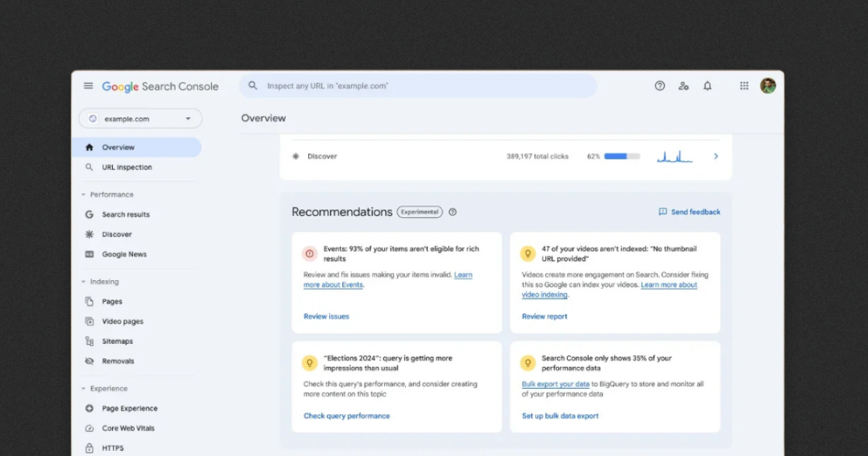The height and width of the screenshot is (456, 868).
Task: Open Bulk export your data link
Action: coord(556,384)
